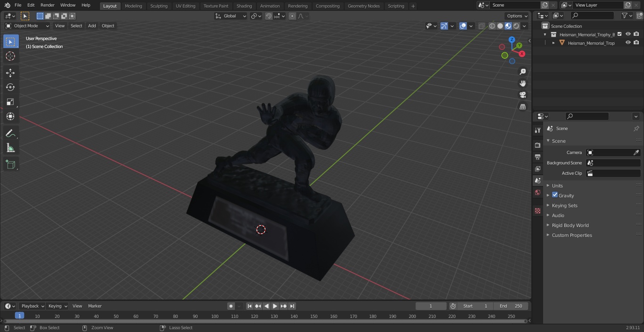Viewport: 644px width, 332px height.
Task: Select the Cursor tool in the toolbar
Action: [10, 56]
